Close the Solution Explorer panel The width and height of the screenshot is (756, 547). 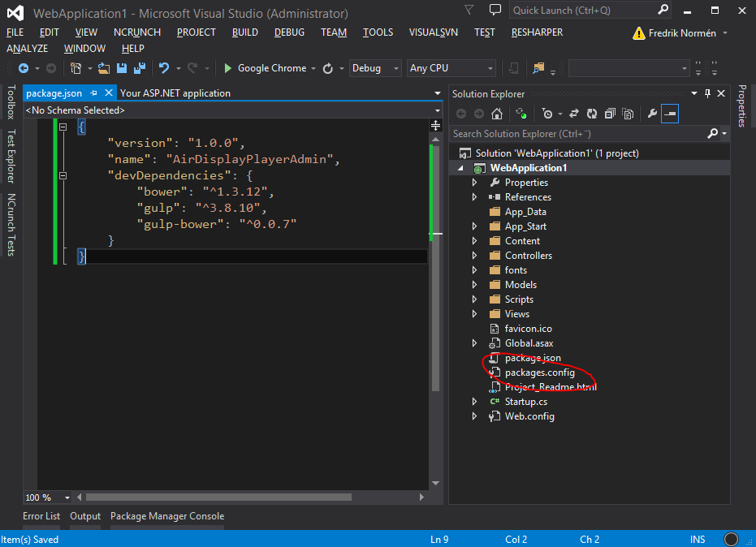(x=721, y=93)
